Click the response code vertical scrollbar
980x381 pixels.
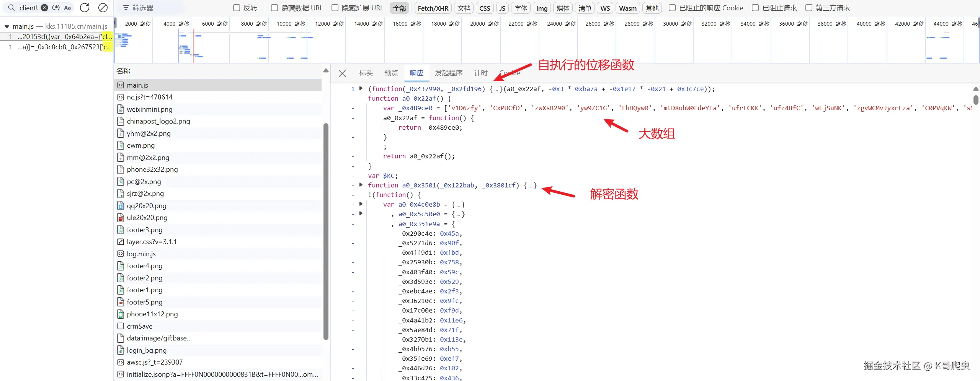click(x=976, y=99)
